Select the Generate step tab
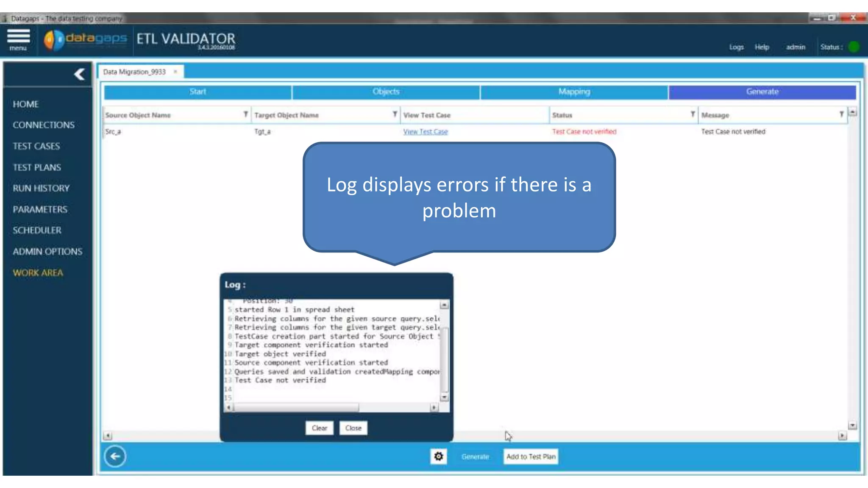 (x=762, y=92)
